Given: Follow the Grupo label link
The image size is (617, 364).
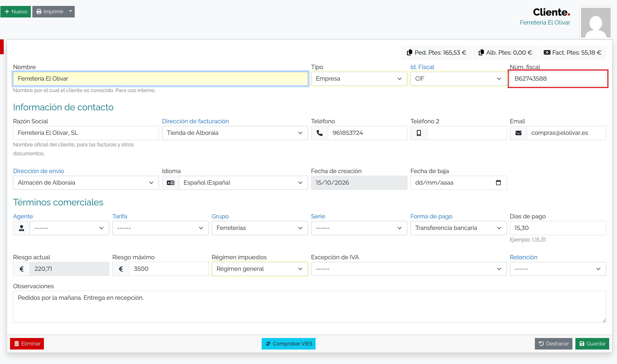Looking at the screenshot, I should (x=220, y=216).
